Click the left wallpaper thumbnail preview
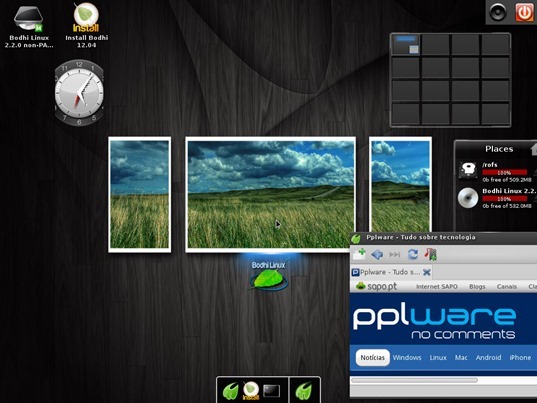The image size is (537, 403). [140, 194]
